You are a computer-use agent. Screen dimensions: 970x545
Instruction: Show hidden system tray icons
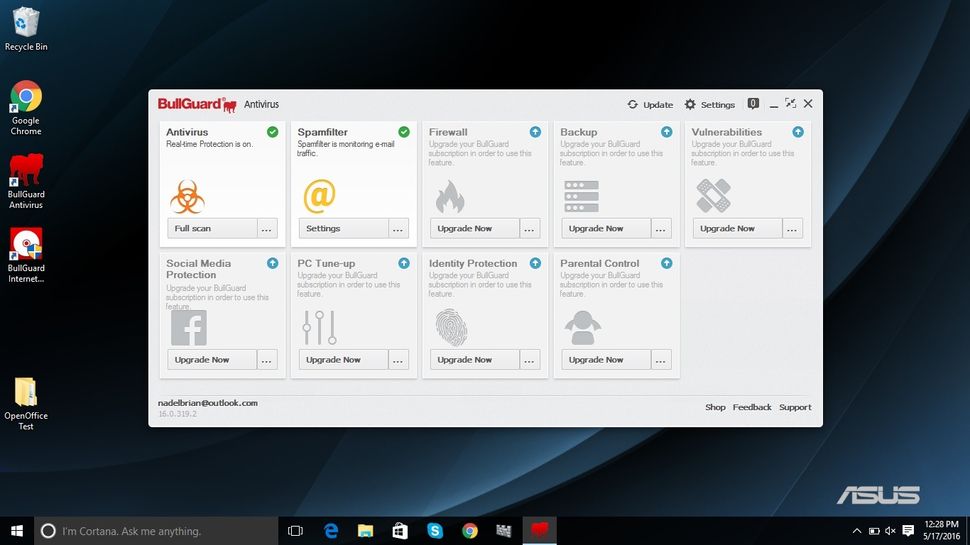[x=857, y=531]
